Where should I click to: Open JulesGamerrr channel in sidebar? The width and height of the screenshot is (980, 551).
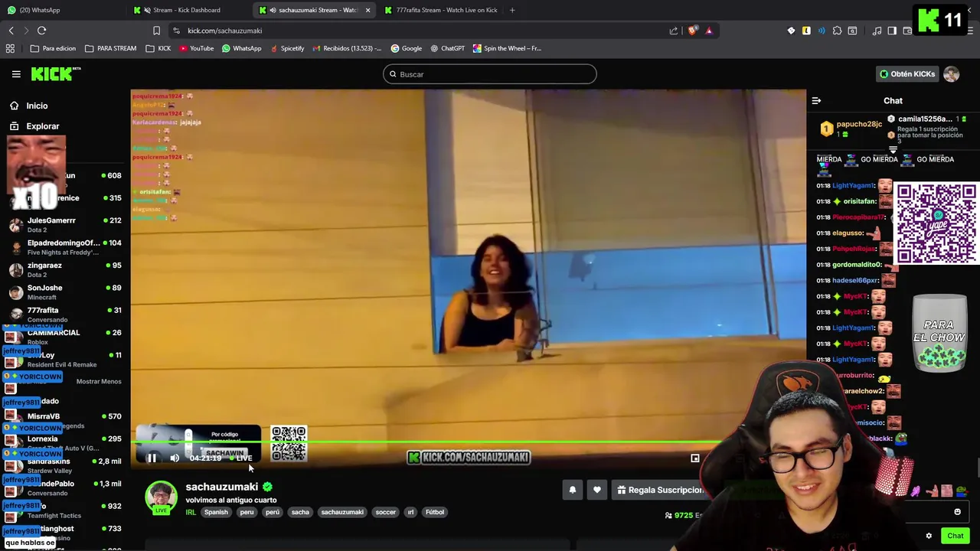coord(65,225)
